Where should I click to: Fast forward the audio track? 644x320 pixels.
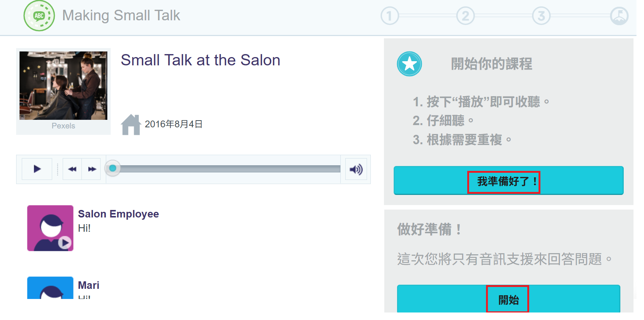(x=92, y=169)
